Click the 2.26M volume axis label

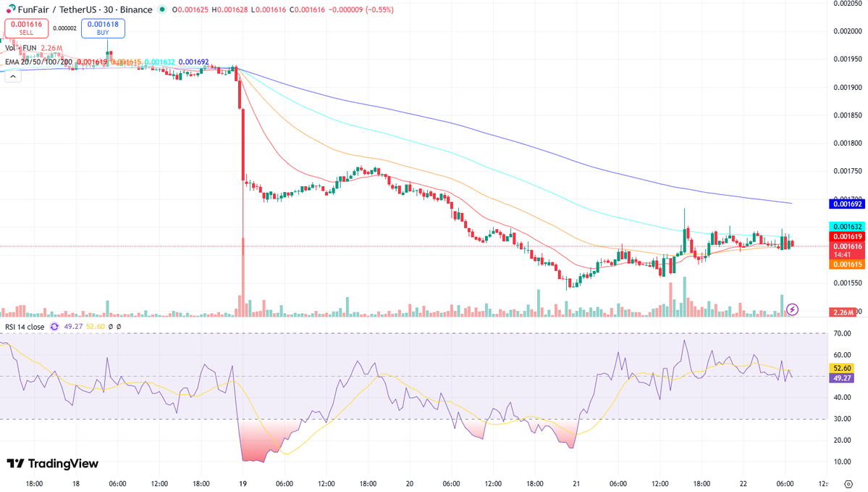pos(843,312)
